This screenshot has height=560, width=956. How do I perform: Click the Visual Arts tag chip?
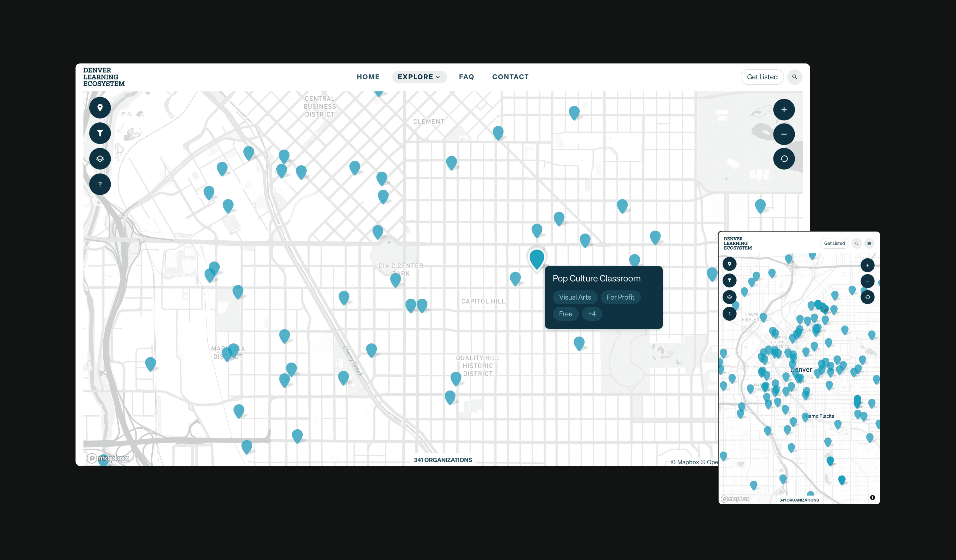point(575,297)
